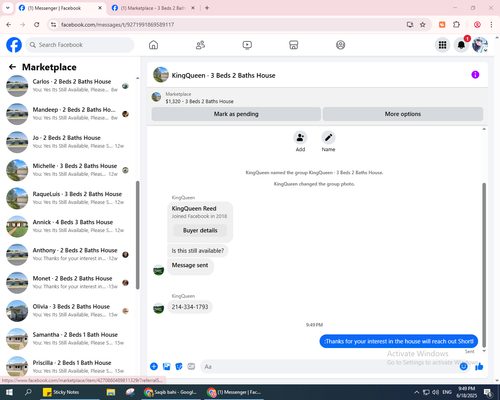
Task: Click the Search Facebook field
Action: click(x=80, y=45)
